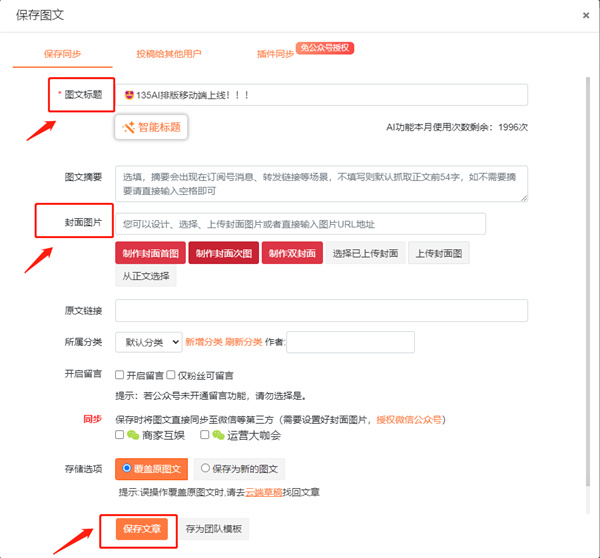Click the magic wand icon in 智能标题
The image size is (600, 558).
(x=129, y=127)
